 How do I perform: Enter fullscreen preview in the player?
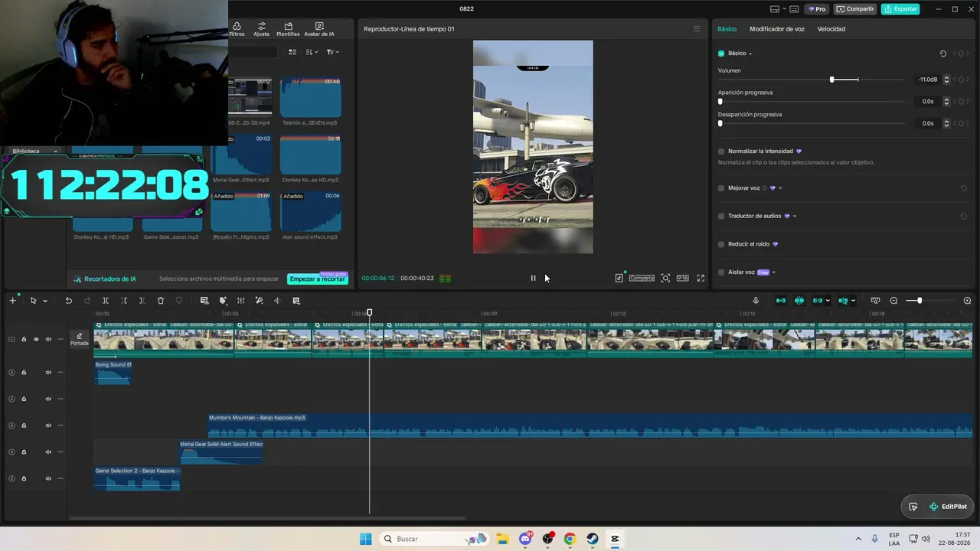point(701,278)
